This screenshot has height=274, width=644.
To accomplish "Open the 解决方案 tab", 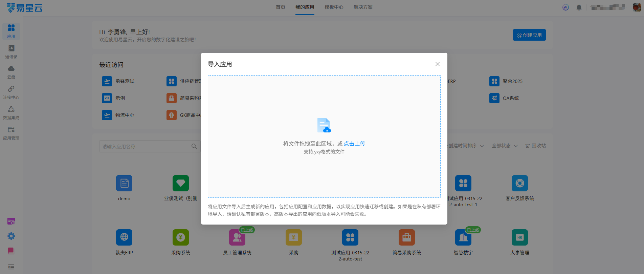I will click(363, 7).
